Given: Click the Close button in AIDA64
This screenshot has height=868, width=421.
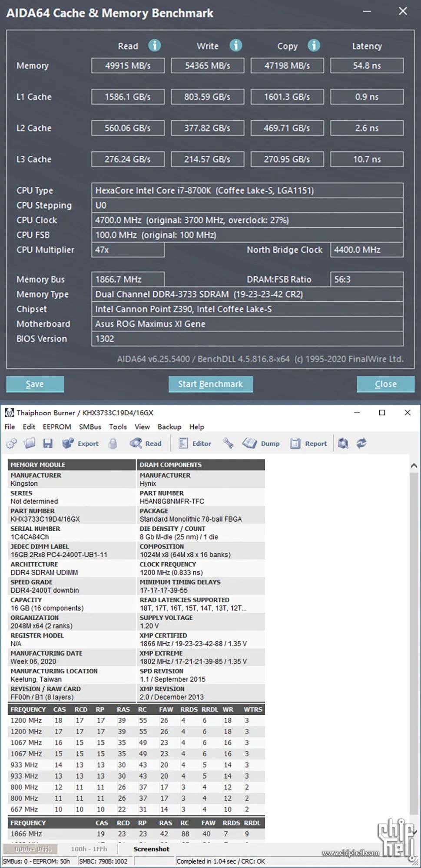Looking at the screenshot, I should coord(385,384).
